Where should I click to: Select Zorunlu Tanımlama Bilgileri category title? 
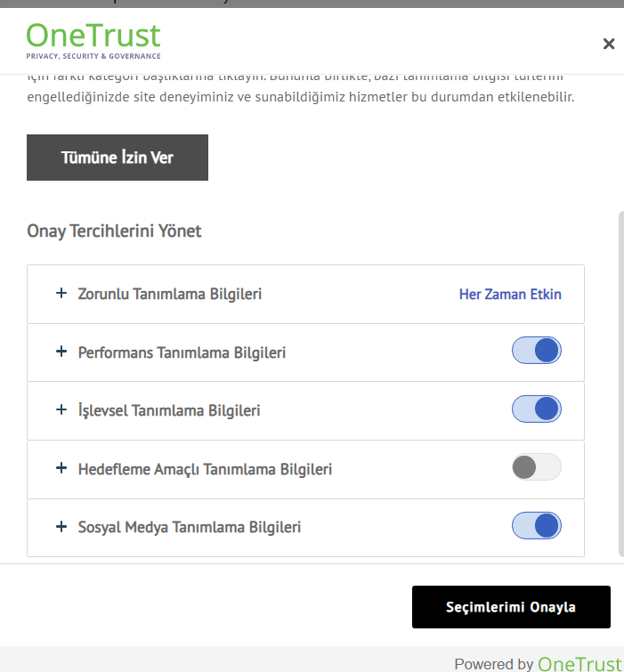pos(170,294)
